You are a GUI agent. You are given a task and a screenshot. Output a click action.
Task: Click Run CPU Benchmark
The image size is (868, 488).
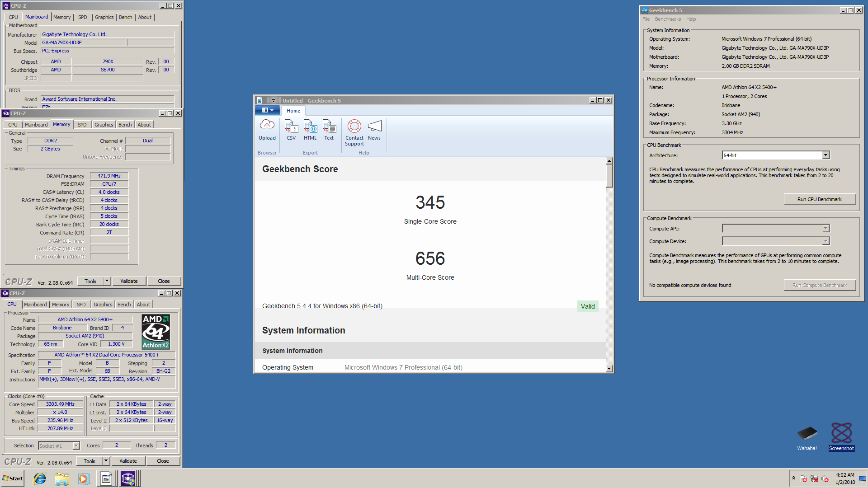(819, 199)
